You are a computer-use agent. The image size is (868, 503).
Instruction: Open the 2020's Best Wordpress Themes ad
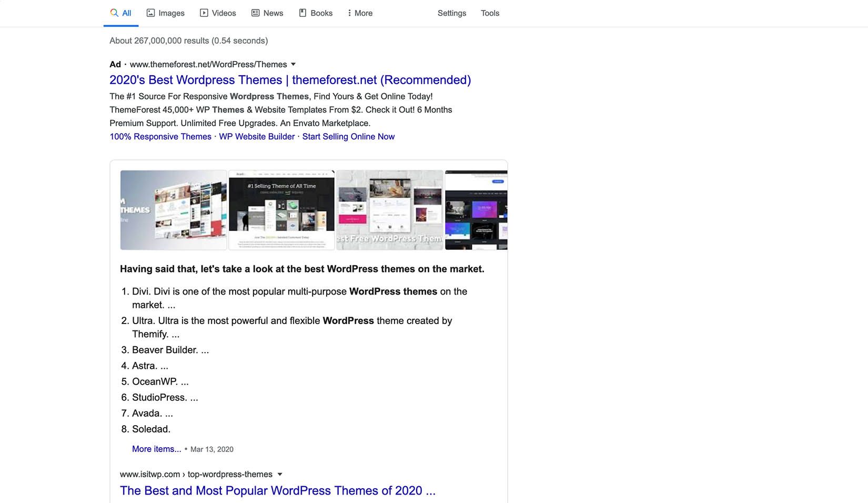point(290,80)
